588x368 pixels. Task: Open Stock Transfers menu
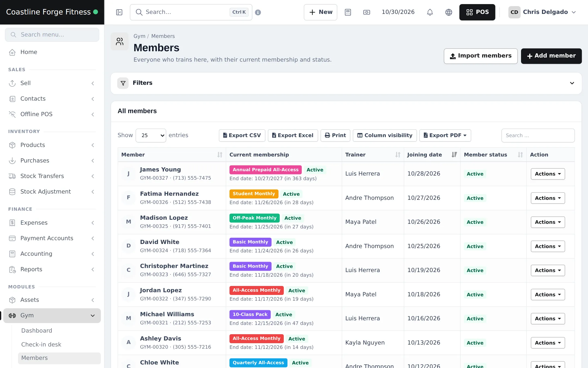tap(52, 176)
